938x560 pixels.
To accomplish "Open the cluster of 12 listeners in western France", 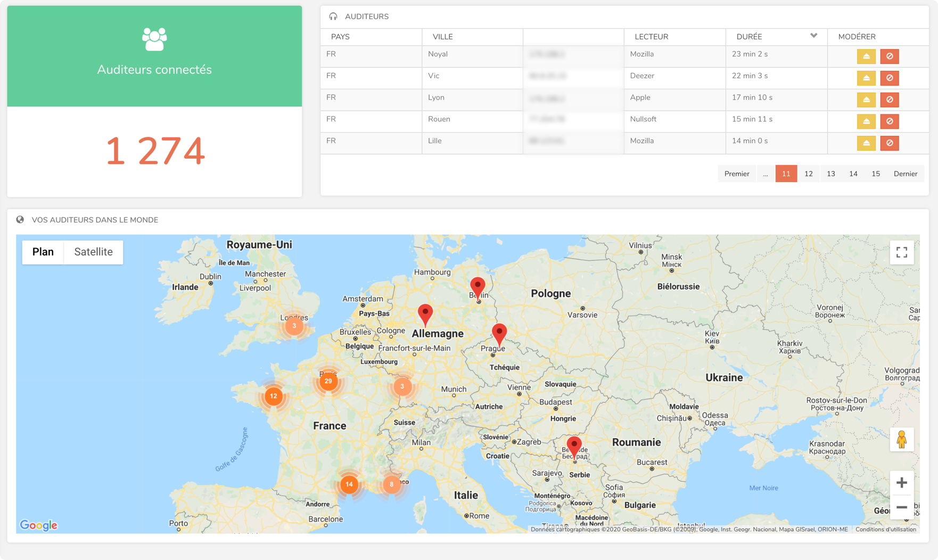I will (x=274, y=396).
